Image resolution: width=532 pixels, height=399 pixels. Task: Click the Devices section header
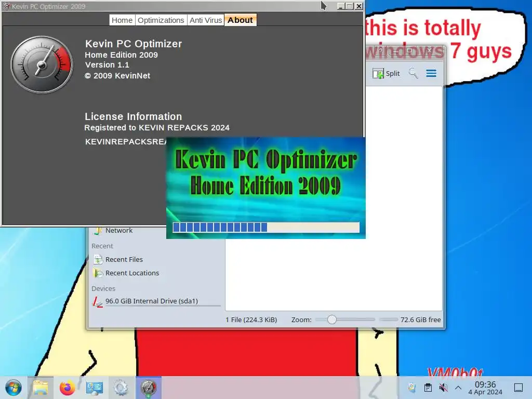coord(103,288)
